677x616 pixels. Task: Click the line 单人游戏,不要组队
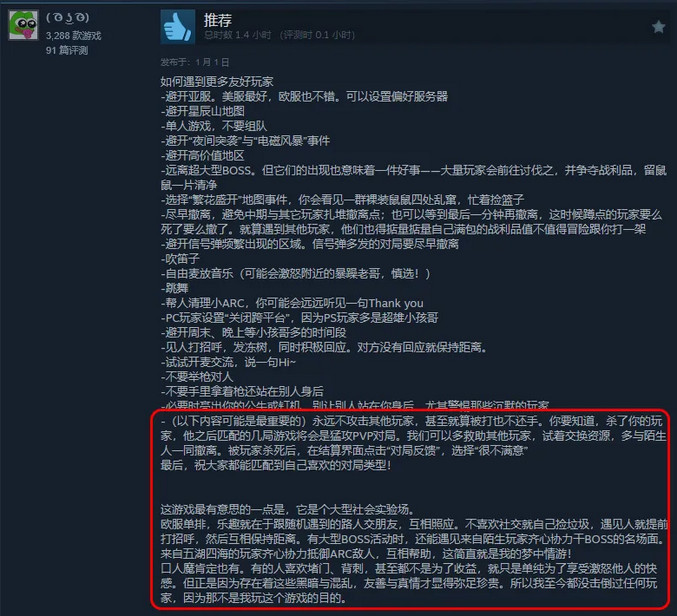(x=214, y=126)
